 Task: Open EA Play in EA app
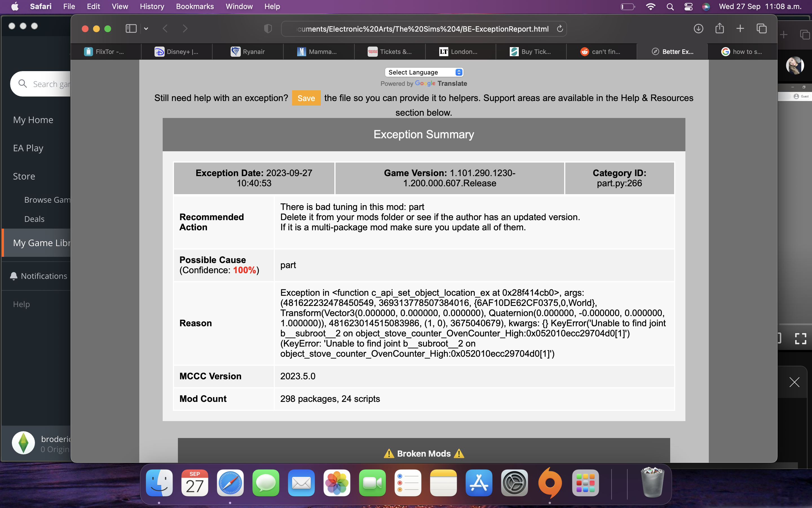point(28,148)
